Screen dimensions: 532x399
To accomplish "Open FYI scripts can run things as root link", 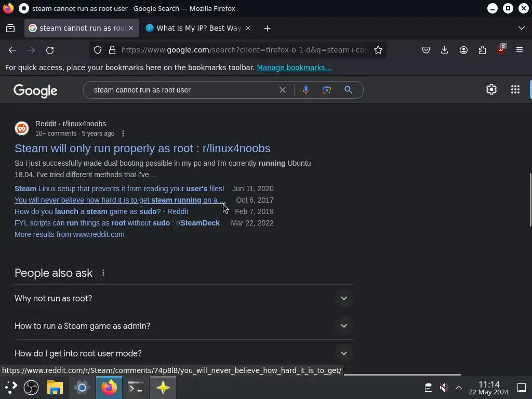I will click(117, 223).
